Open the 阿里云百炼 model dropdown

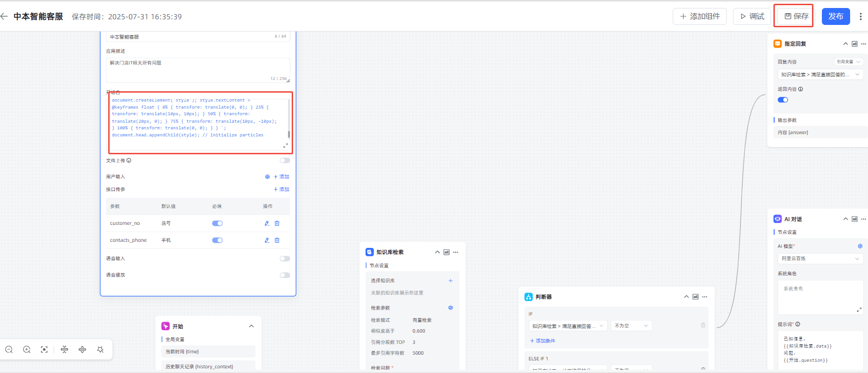click(x=820, y=259)
